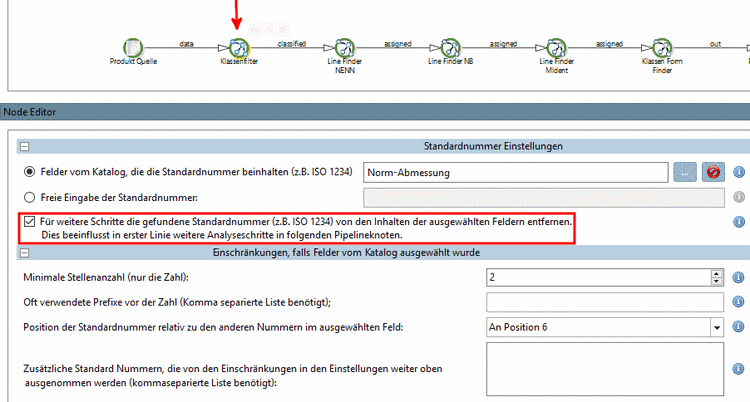Select the Line Finder NB node
Viewport: 750px width, 402px height.
[x=451, y=48]
